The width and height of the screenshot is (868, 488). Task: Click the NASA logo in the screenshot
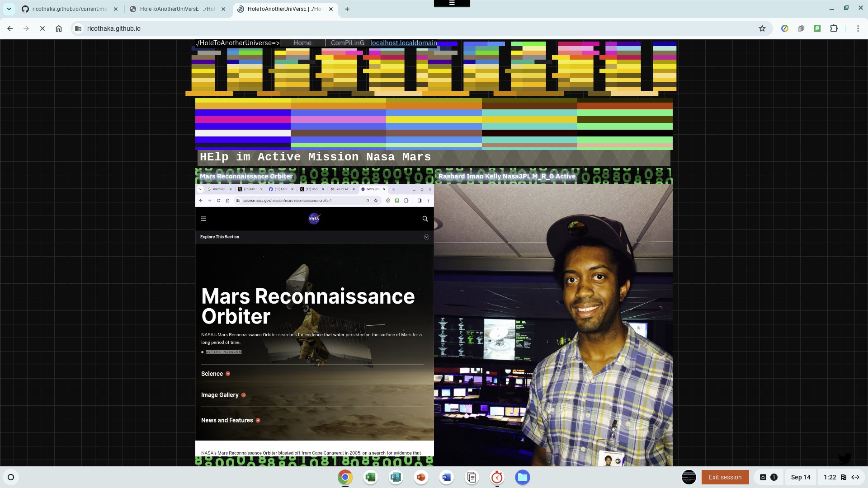(x=314, y=219)
